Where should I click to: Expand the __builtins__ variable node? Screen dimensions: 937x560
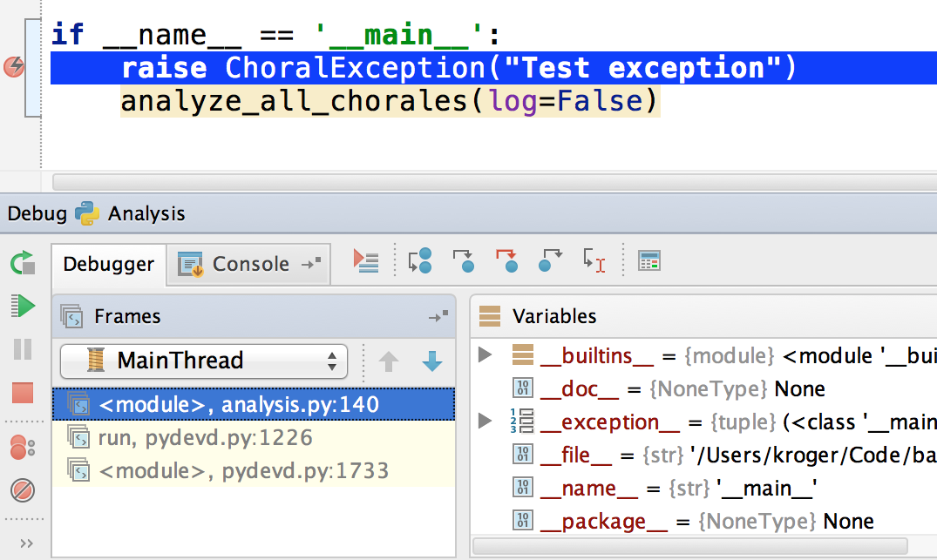click(x=485, y=355)
